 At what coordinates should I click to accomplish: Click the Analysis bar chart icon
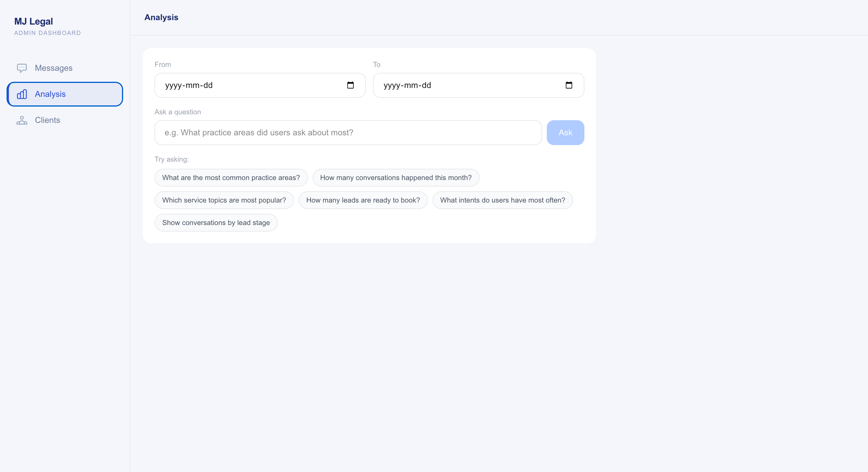click(22, 94)
